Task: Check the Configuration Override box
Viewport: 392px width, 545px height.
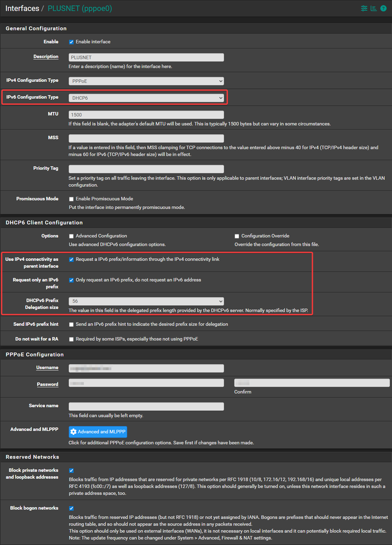Action: tap(237, 236)
